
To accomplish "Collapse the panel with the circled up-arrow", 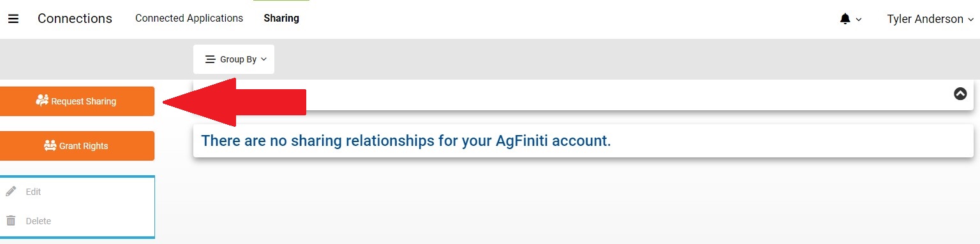I will pos(960,94).
